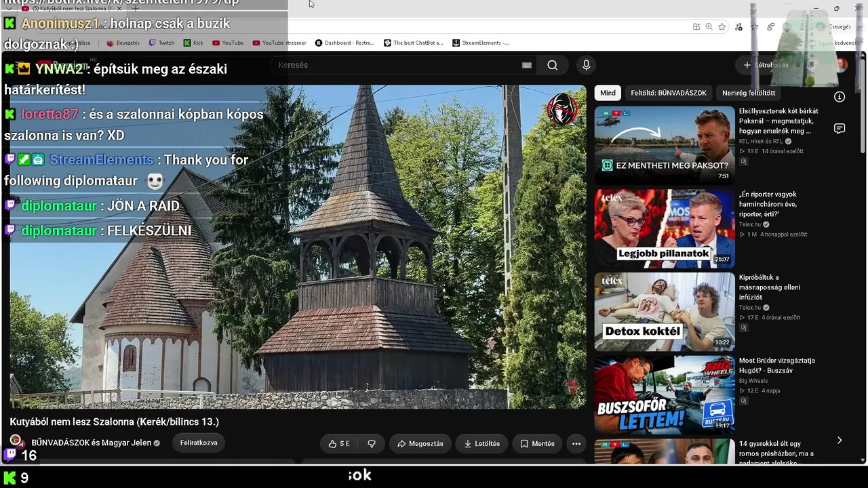Open the Bevezetés bookmark
Viewport: 868px width, 488px height.
123,43
